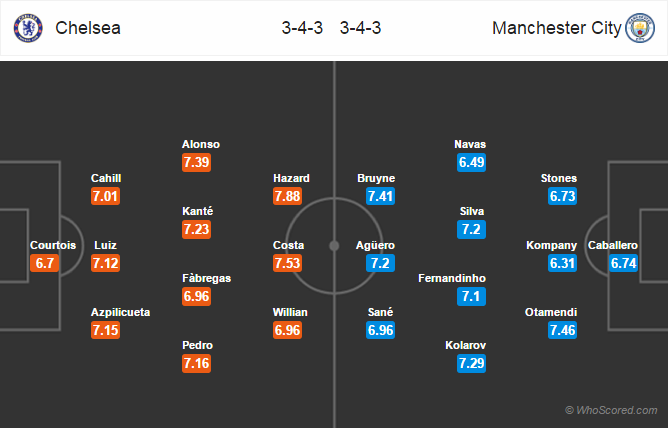Click Alonso's 7.39 rating badge
The height and width of the screenshot is (428, 668).
(x=196, y=162)
